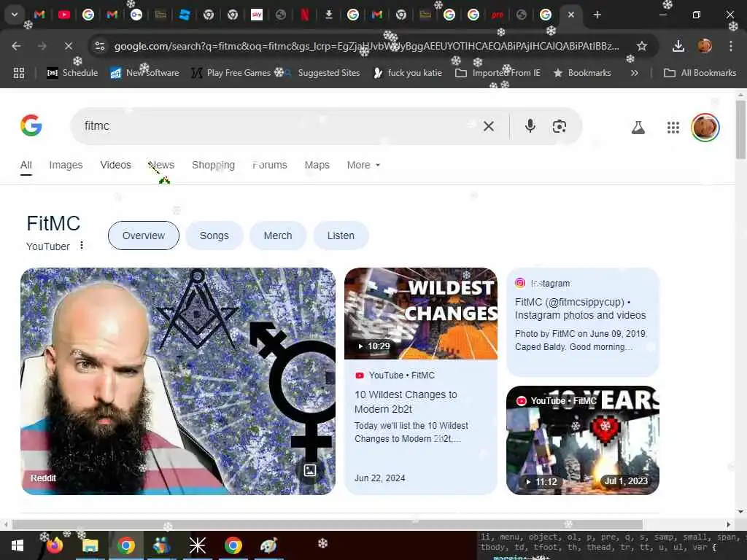Click image icon on Reddit photo
747x560 pixels.
pos(310,470)
